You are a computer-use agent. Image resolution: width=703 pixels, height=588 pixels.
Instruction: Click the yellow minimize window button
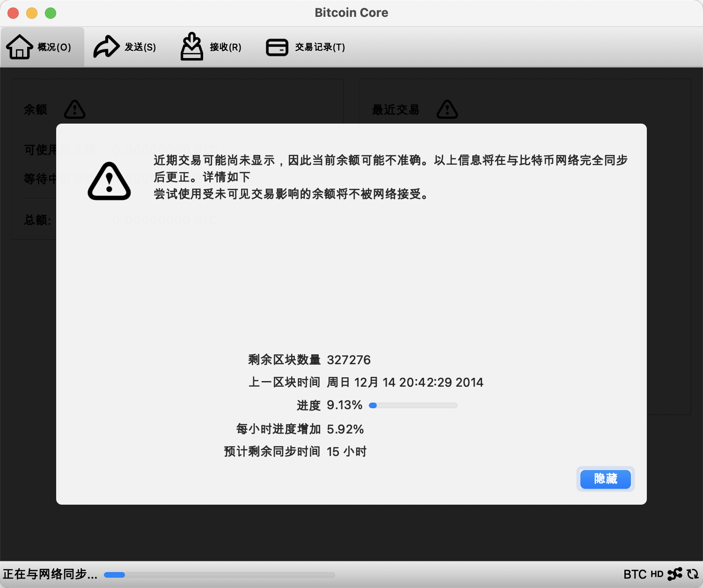[32, 13]
